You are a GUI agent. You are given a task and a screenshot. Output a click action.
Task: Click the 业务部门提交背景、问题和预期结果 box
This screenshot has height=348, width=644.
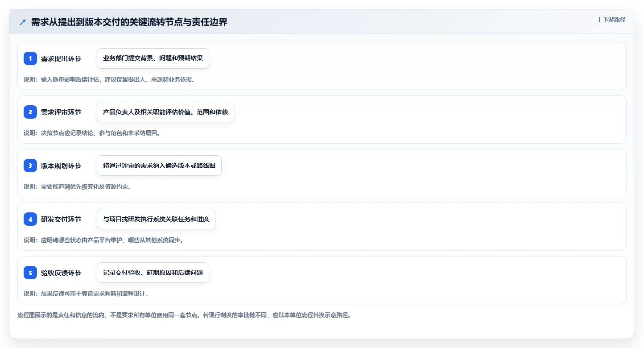coord(153,58)
